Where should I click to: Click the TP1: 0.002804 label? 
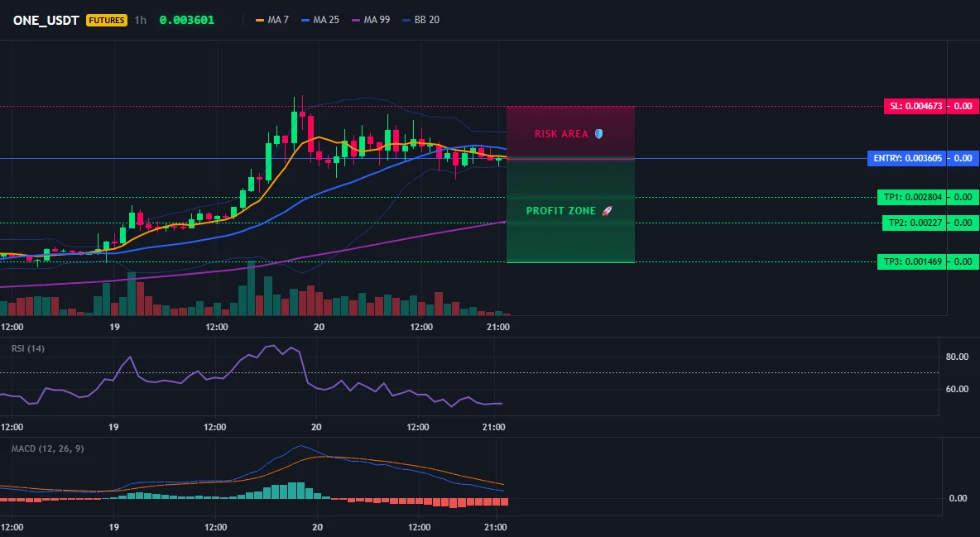pos(911,197)
